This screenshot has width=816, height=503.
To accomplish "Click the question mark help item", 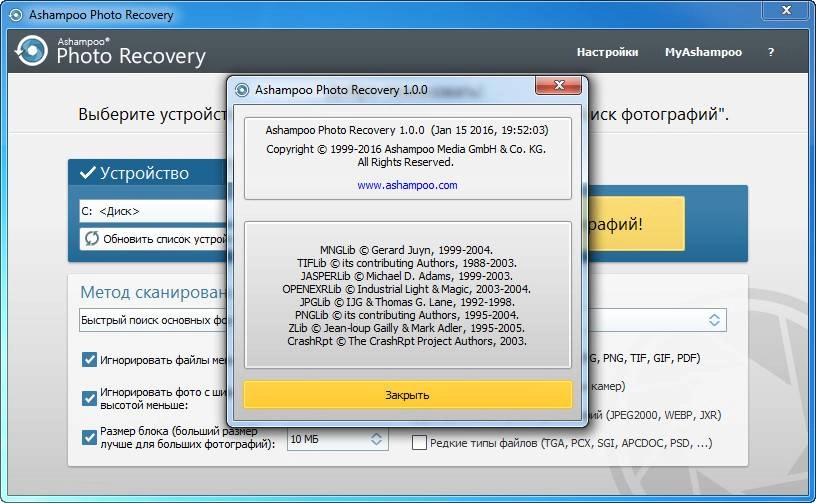I will pos(771,52).
